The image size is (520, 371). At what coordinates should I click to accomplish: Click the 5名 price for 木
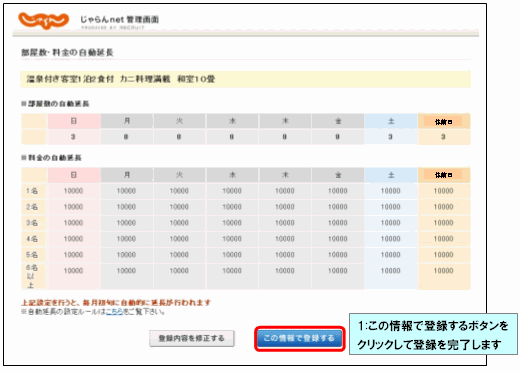pyautogui.click(x=285, y=255)
